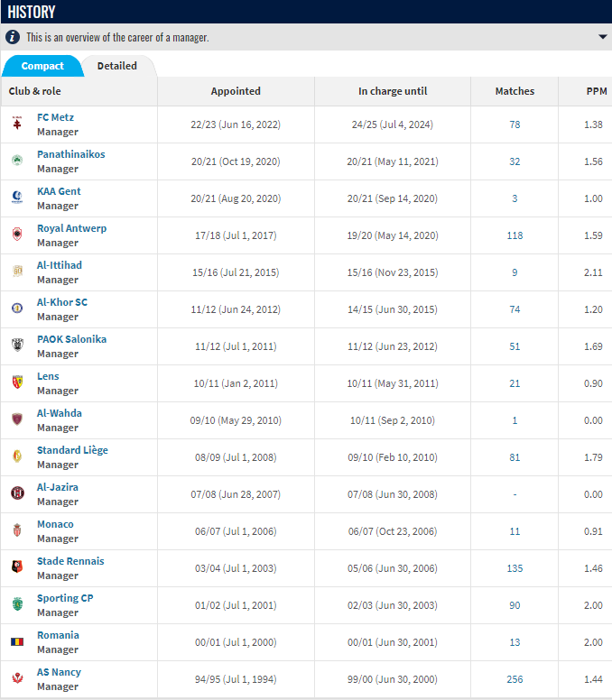Click the Lens club crest icon

tap(17, 382)
